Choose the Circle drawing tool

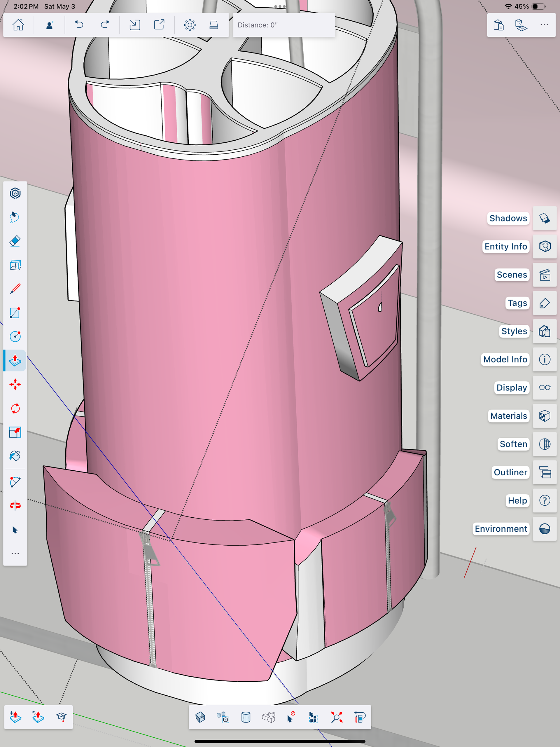pos(15,336)
